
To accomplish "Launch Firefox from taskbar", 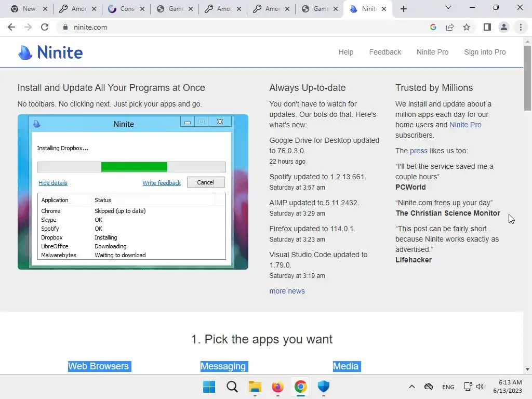I will pos(277,387).
